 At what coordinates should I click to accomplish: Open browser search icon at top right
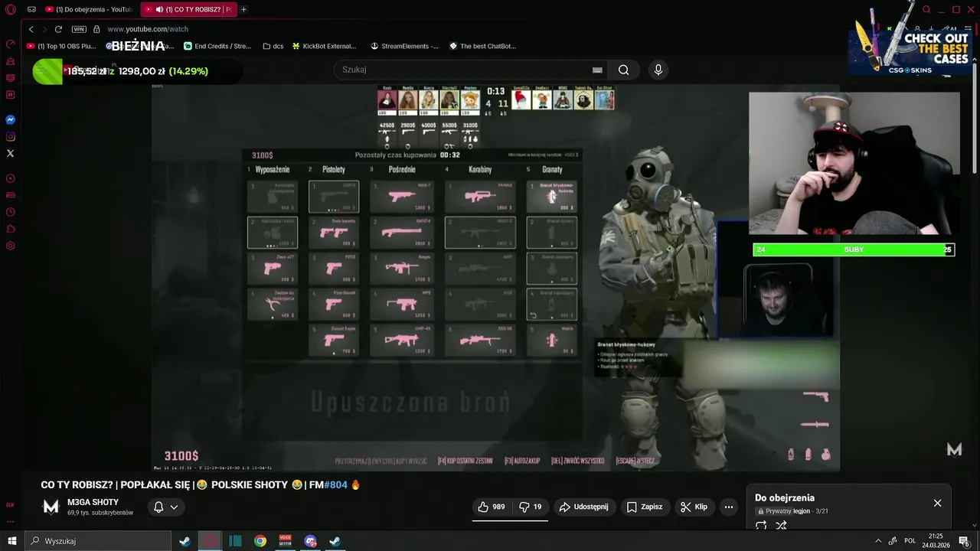(x=926, y=9)
